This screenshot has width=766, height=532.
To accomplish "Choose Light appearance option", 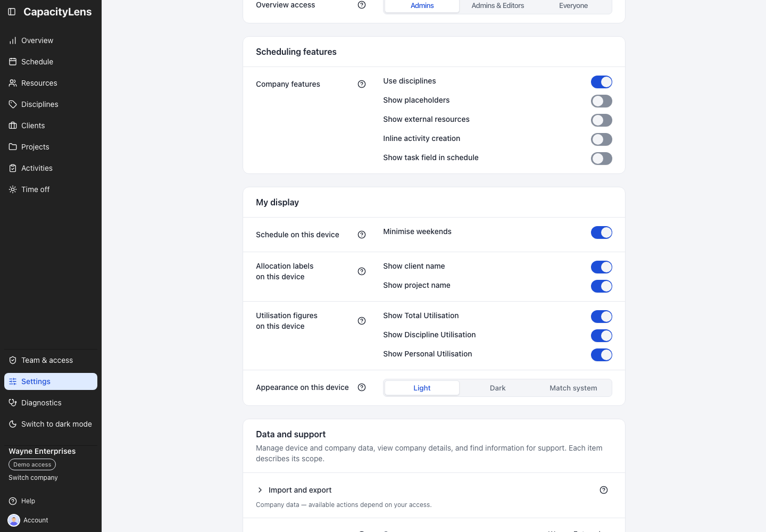I will (422, 388).
